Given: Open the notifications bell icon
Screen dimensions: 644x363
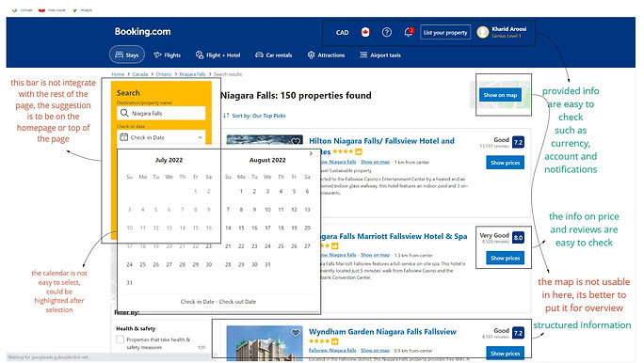Looking at the screenshot, I should [x=409, y=32].
